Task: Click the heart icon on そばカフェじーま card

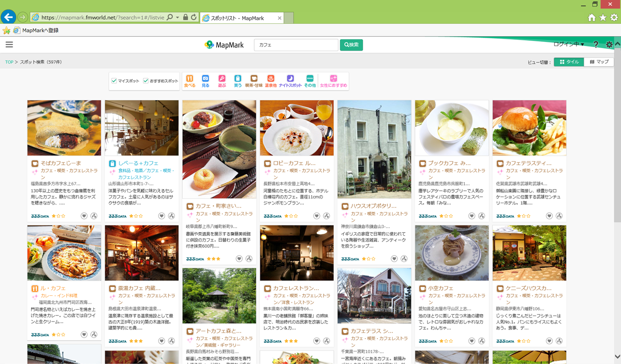Action: coord(84,216)
